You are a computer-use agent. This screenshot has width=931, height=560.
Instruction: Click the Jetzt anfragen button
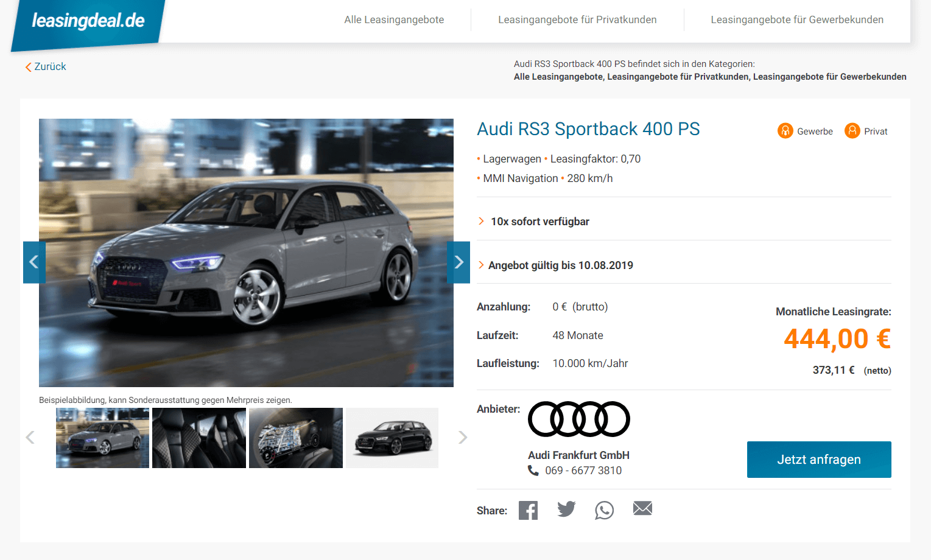pyautogui.click(x=819, y=460)
